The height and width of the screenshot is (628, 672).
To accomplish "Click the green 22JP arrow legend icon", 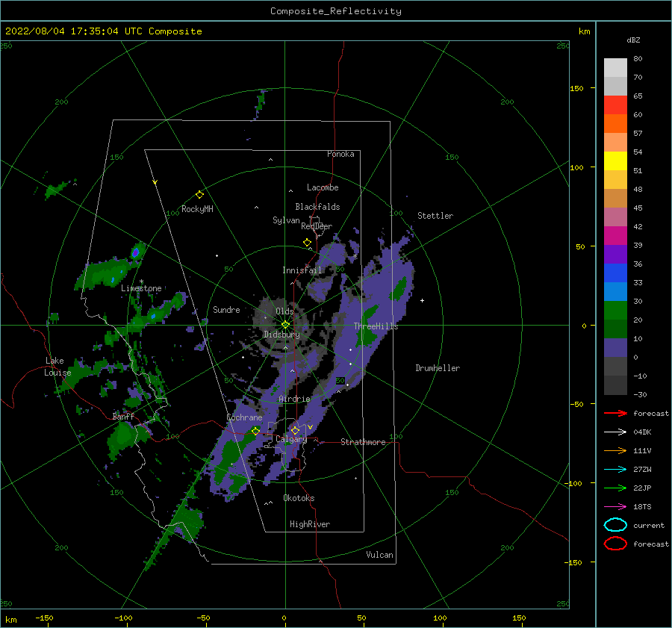I will point(615,488).
